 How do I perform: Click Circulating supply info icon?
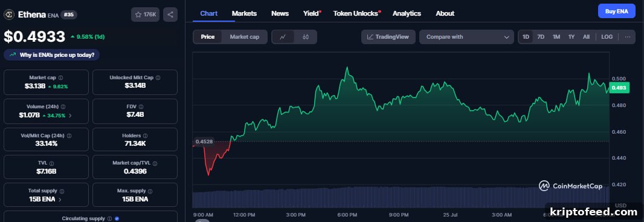click(x=110, y=219)
